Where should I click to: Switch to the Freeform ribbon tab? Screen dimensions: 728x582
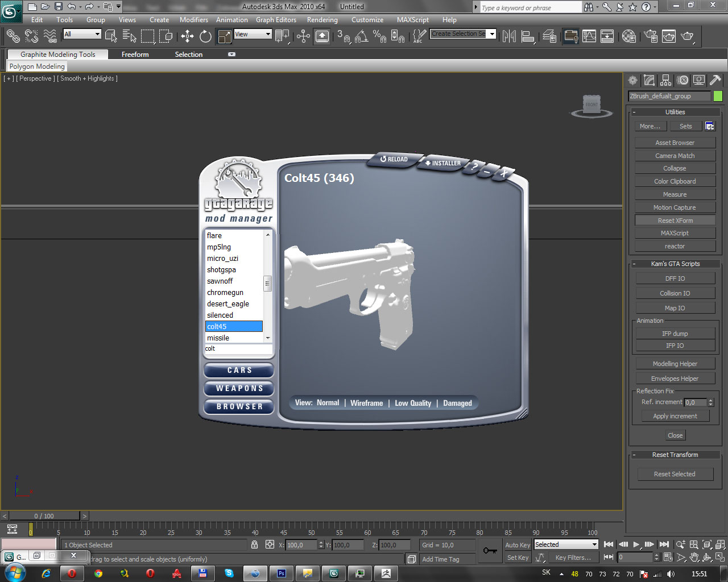point(135,55)
